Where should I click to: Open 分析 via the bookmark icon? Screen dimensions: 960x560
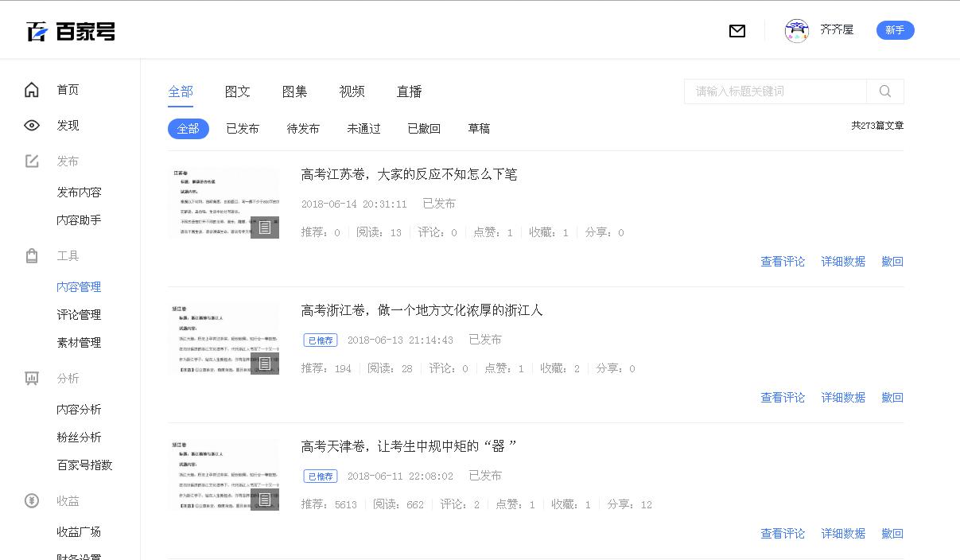(x=31, y=379)
